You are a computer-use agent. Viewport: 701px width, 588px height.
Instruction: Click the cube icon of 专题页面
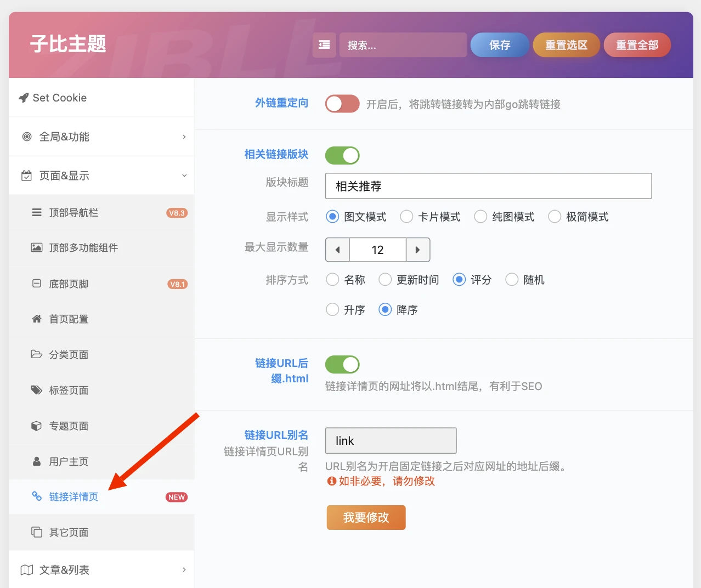(x=37, y=426)
